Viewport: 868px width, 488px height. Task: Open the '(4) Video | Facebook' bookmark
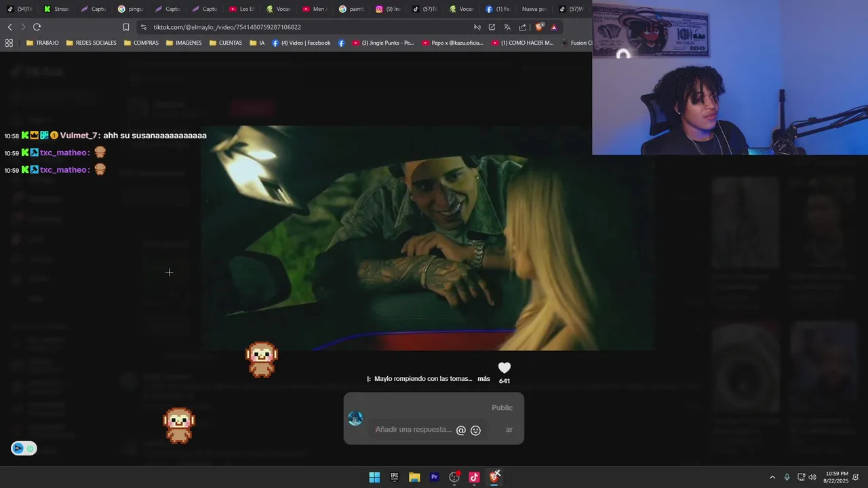(301, 43)
